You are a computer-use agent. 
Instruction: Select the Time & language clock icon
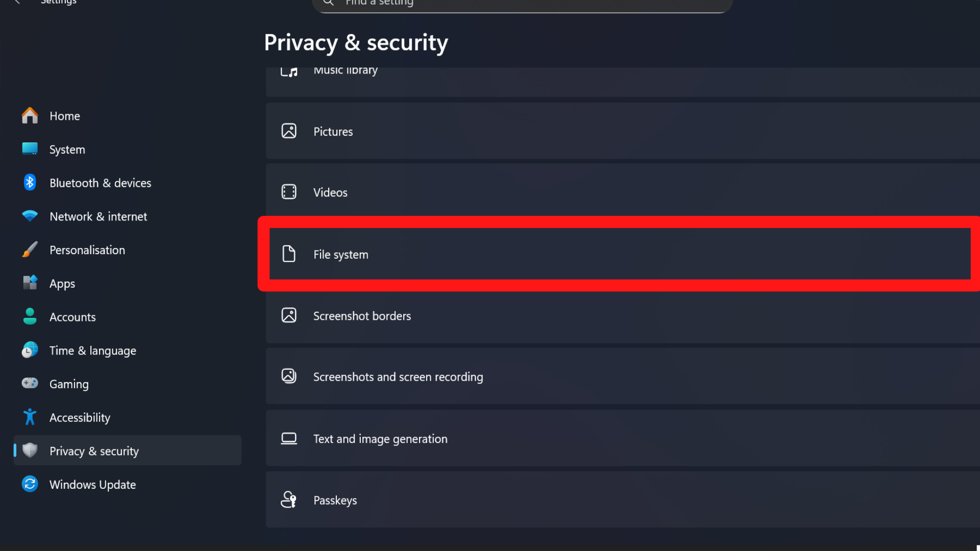[x=30, y=350]
